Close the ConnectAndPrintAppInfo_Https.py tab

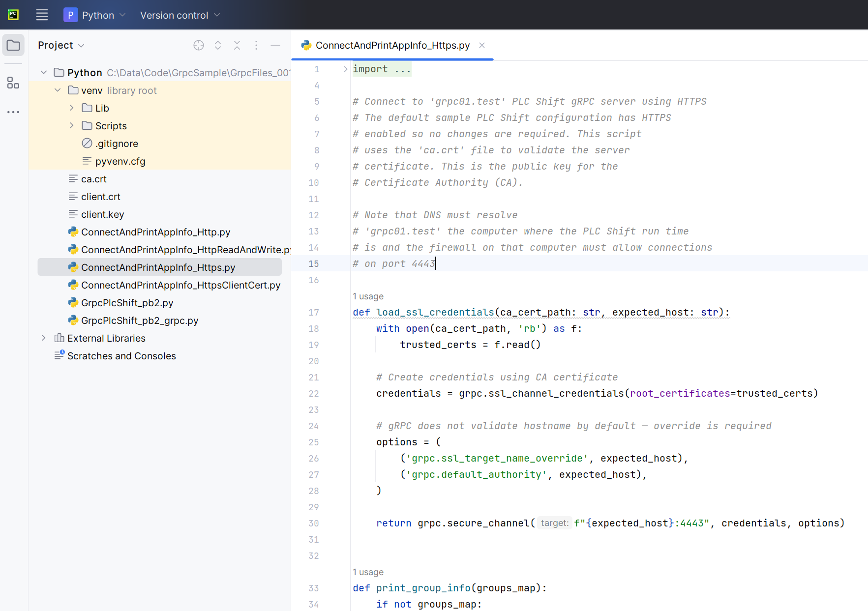point(482,45)
